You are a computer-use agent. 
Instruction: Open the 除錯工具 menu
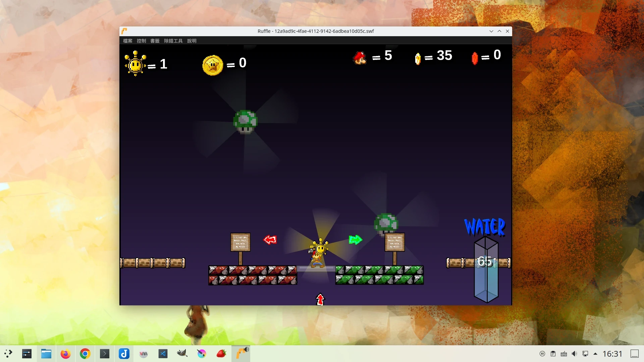(x=173, y=41)
